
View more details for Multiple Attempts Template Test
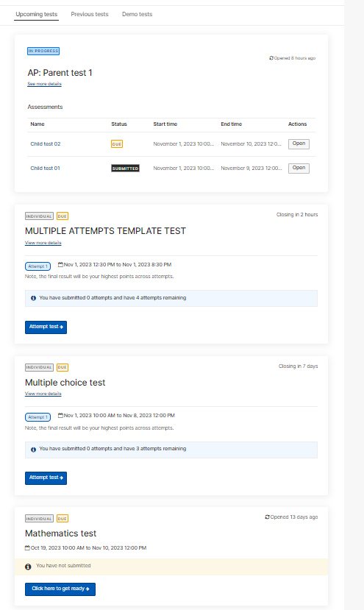point(43,243)
